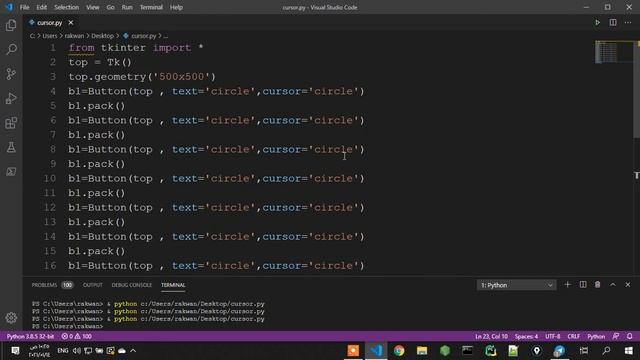This screenshot has height=360, width=640.
Task: Toggle the volume speaker tray icon
Action: tap(77, 351)
